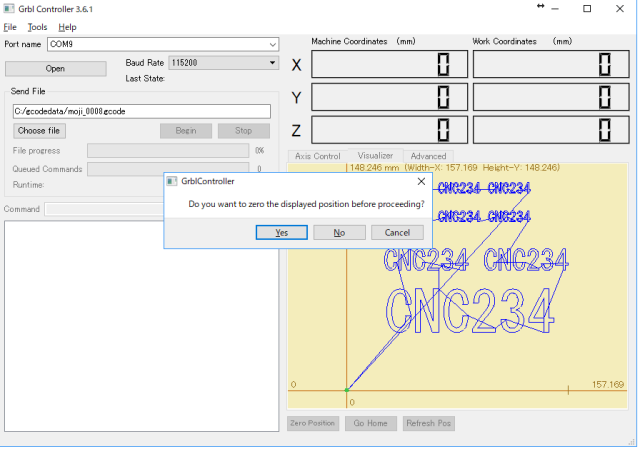Click the Work Coordinates Z display
The height and width of the screenshot is (449, 640).
coord(551,130)
